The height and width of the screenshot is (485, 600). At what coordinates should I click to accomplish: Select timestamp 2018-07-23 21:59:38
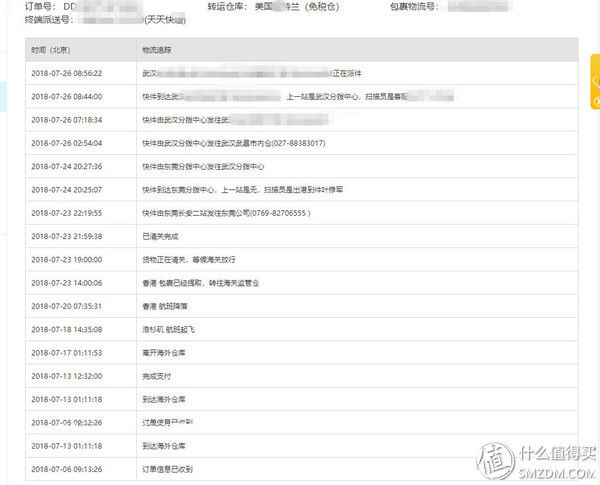click(x=67, y=237)
